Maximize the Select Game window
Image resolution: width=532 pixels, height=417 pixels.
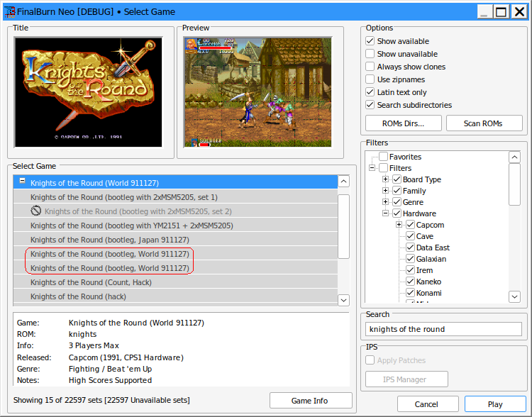(x=501, y=12)
